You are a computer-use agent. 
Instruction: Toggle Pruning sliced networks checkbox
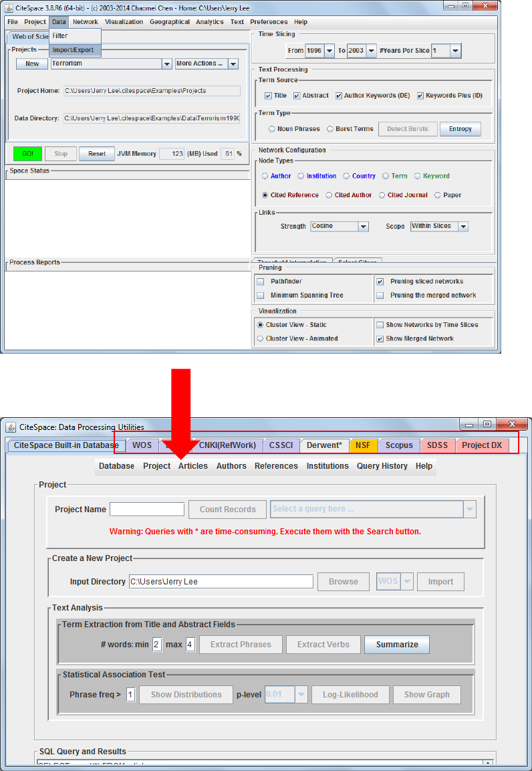click(380, 282)
